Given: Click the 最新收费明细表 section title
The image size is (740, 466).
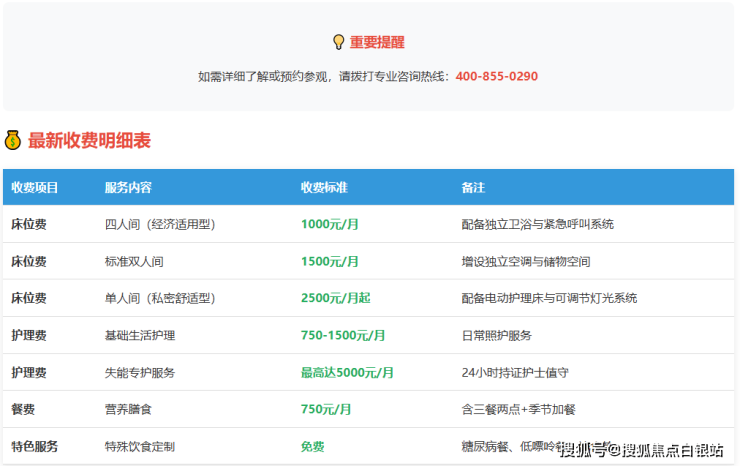Looking at the screenshot, I should point(89,141).
